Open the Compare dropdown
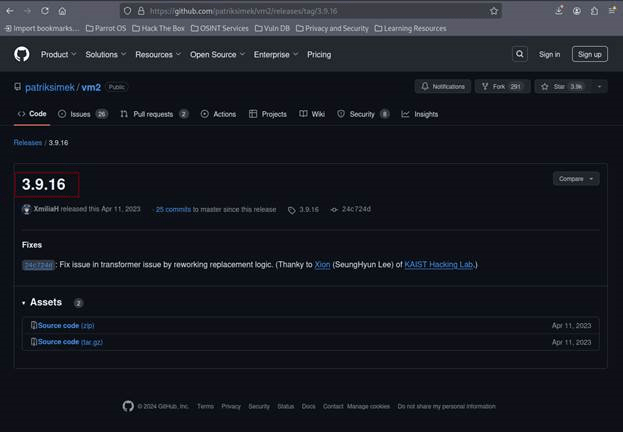Screen dimensions: 623x432 [575, 178]
